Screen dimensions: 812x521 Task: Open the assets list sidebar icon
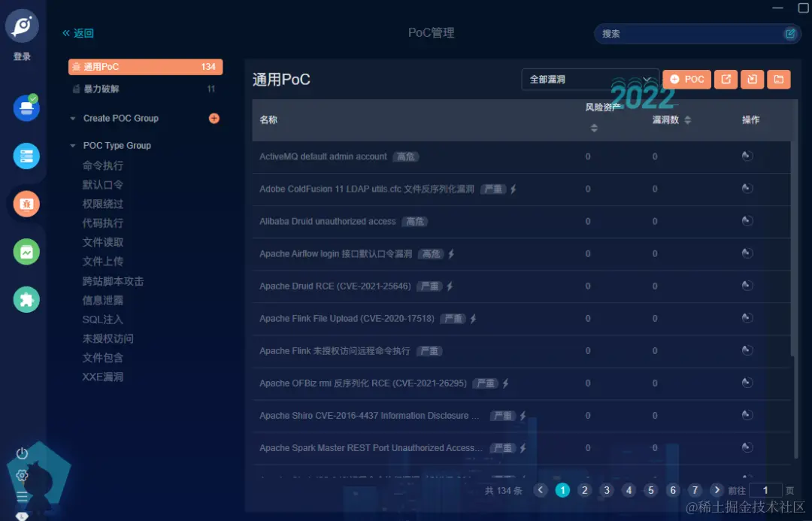coord(26,156)
